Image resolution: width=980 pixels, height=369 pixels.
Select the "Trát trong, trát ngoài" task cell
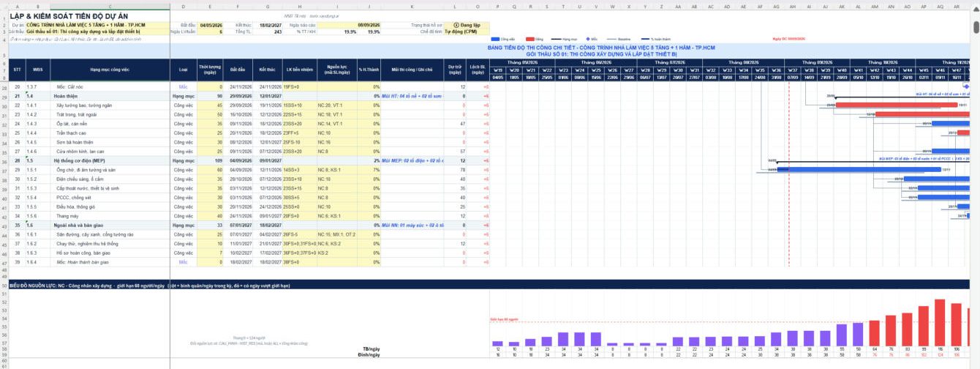click(x=110, y=115)
